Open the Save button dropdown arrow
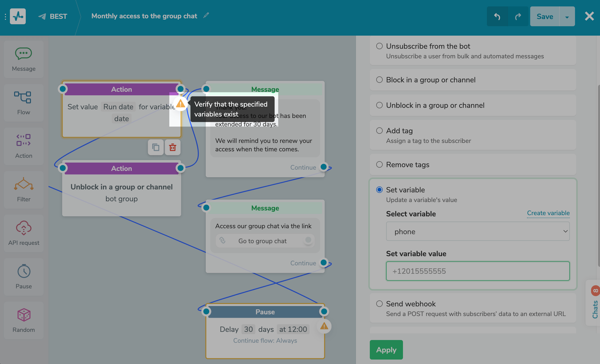Screen dimensions: 600x364 tap(567, 16)
